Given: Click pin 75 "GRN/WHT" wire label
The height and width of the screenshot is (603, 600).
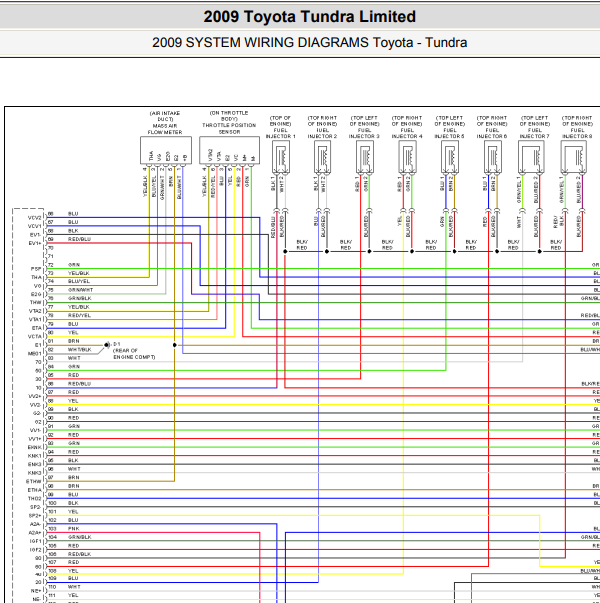Looking at the screenshot, I should click(x=80, y=290).
